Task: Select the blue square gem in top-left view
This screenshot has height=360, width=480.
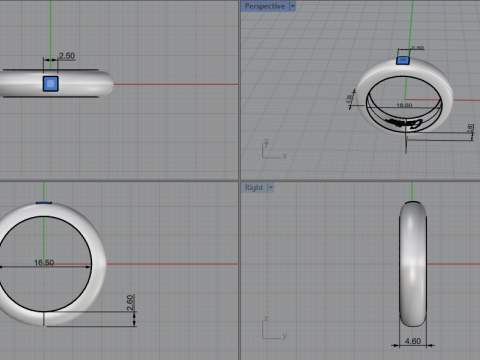Action: (51, 84)
